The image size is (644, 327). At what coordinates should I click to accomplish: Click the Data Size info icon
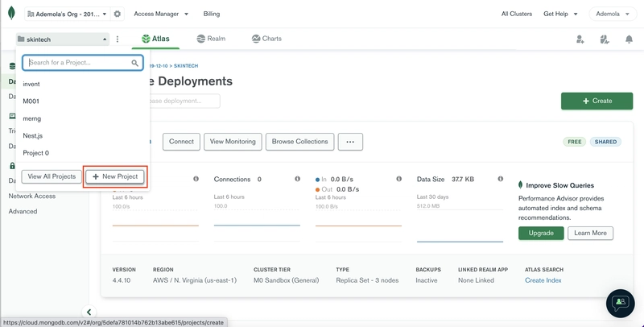click(500, 179)
